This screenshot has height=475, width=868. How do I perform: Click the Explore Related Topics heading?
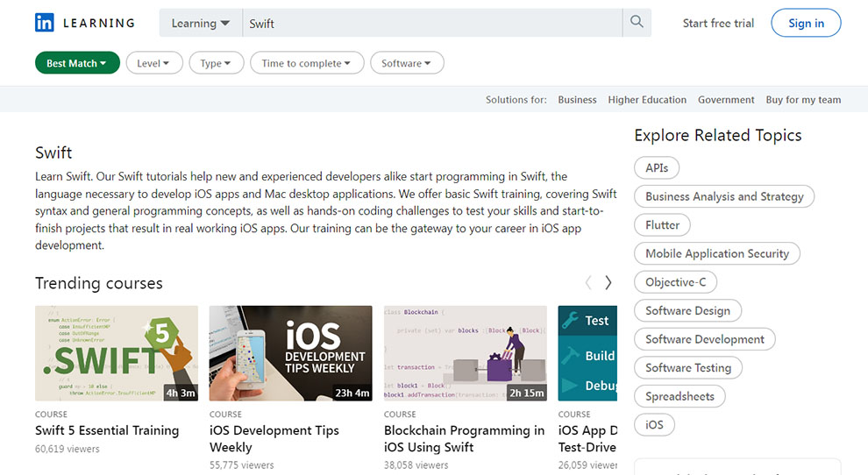tap(717, 135)
